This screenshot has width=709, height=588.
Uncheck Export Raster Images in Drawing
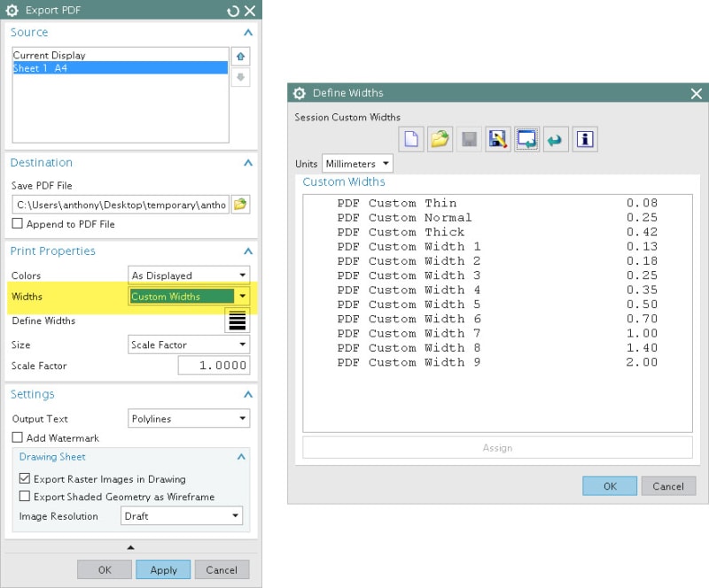[x=25, y=478]
